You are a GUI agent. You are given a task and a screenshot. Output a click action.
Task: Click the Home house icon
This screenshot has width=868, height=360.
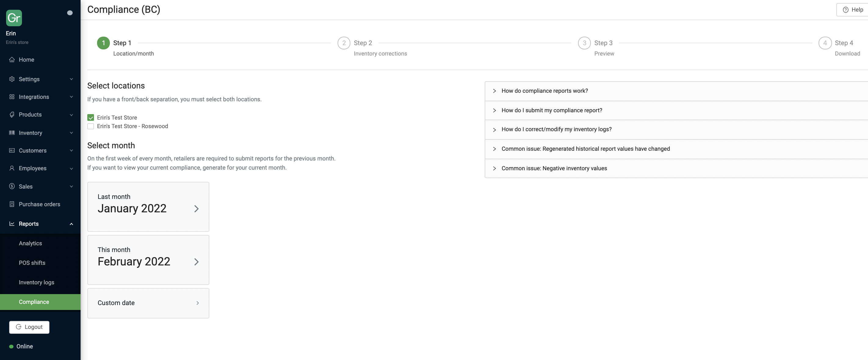12,59
